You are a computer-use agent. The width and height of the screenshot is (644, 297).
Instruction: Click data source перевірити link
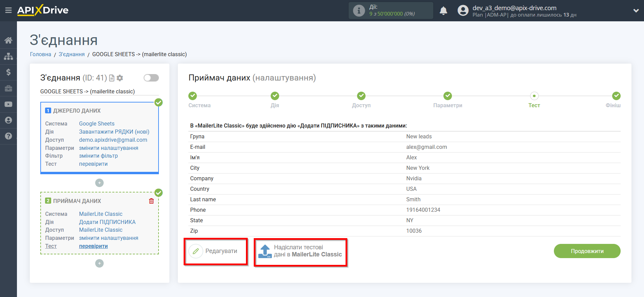pyautogui.click(x=94, y=164)
